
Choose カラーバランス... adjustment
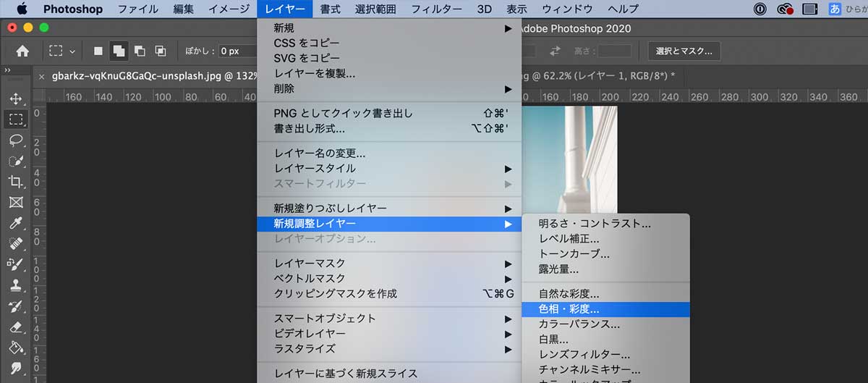click(606, 324)
